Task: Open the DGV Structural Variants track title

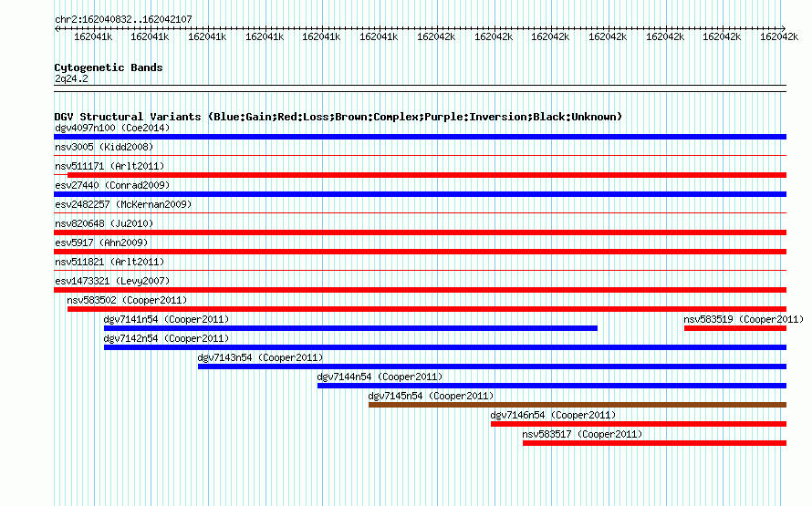Action: (338, 117)
